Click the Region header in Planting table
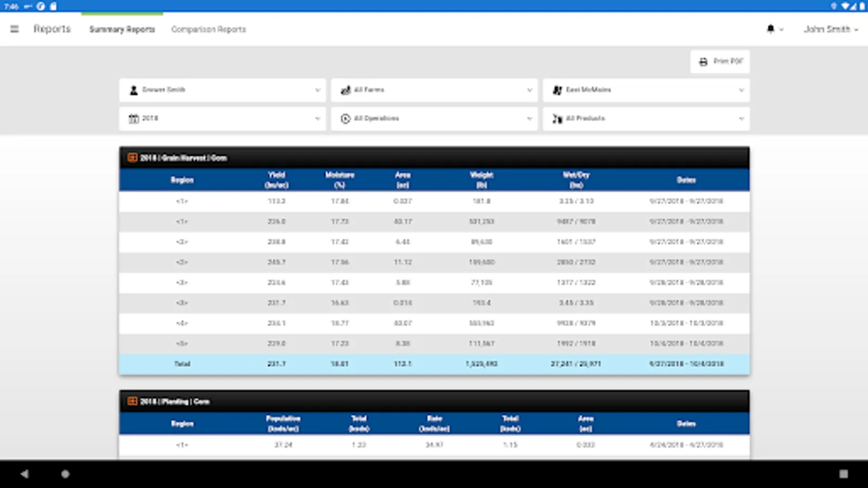The image size is (868, 488). 182,423
